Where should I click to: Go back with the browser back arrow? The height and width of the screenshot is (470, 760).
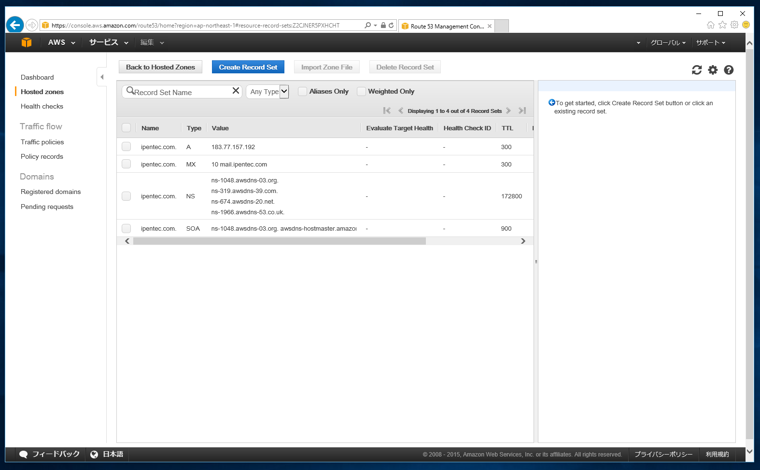[15, 25]
